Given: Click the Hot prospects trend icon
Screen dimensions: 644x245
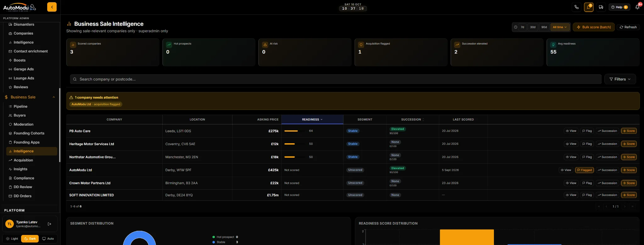Looking at the screenshot, I should point(169,45).
